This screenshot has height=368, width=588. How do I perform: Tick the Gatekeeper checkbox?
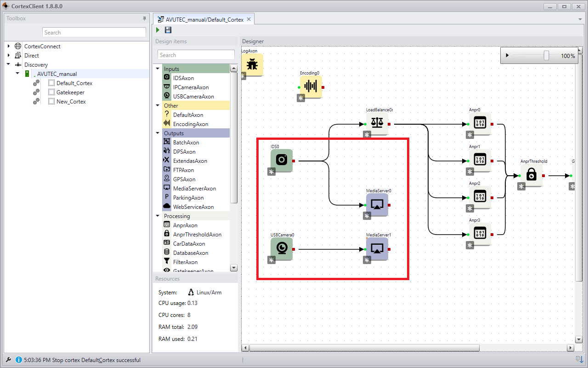tap(51, 92)
